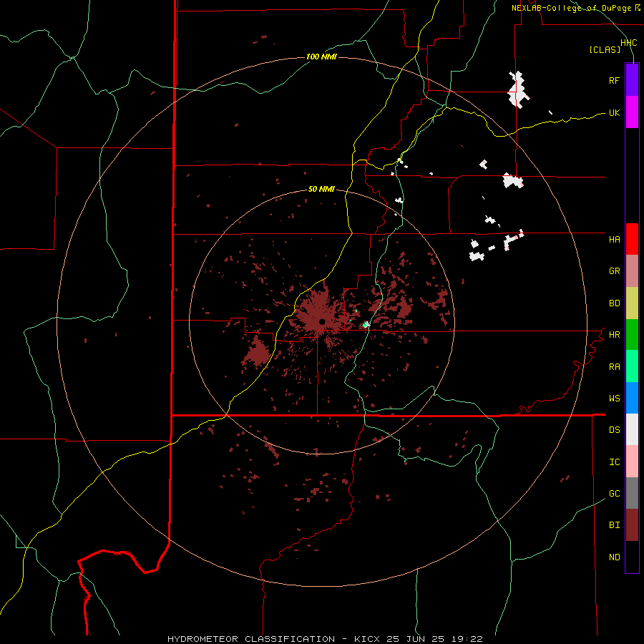Click the radar site center dot

(323, 321)
